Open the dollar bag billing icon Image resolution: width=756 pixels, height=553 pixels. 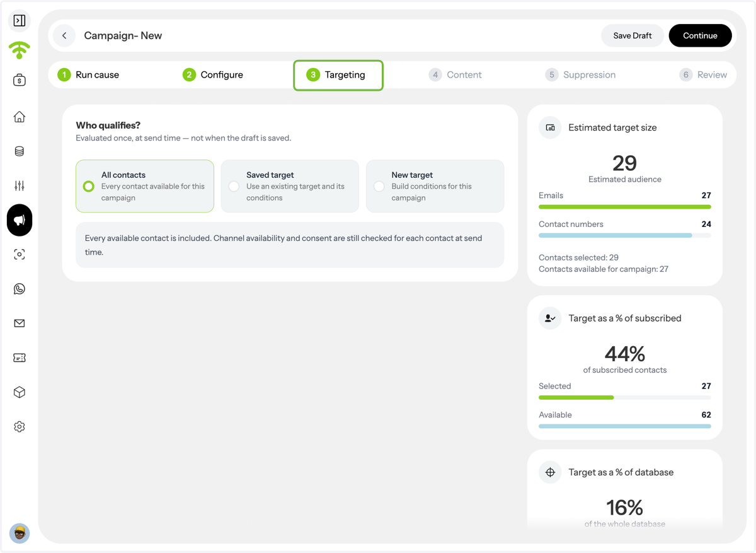[x=20, y=80]
